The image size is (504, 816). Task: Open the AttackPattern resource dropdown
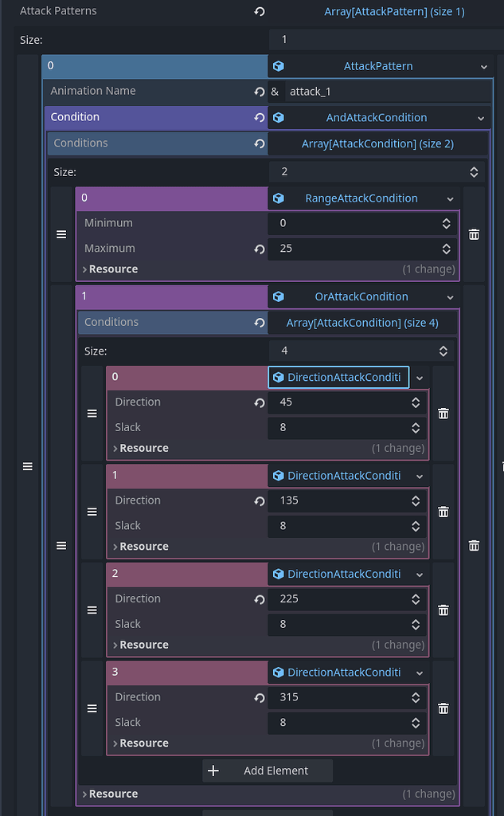click(x=484, y=67)
